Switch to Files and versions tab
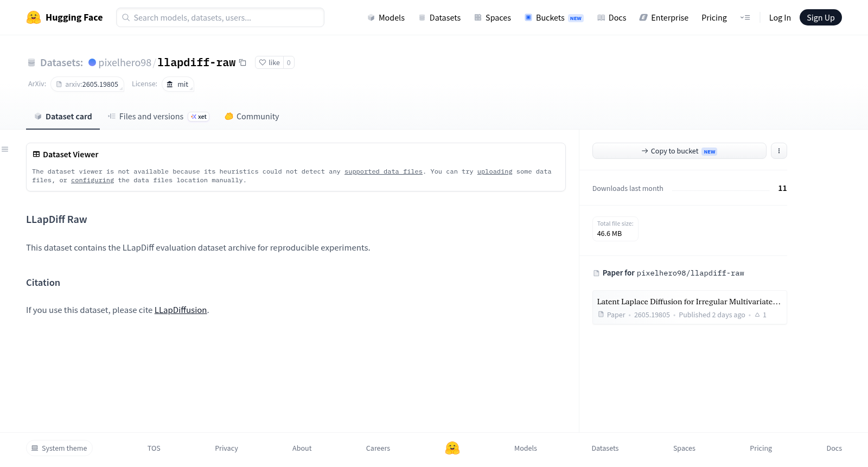Viewport: 868px width, 467px height. (158, 116)
